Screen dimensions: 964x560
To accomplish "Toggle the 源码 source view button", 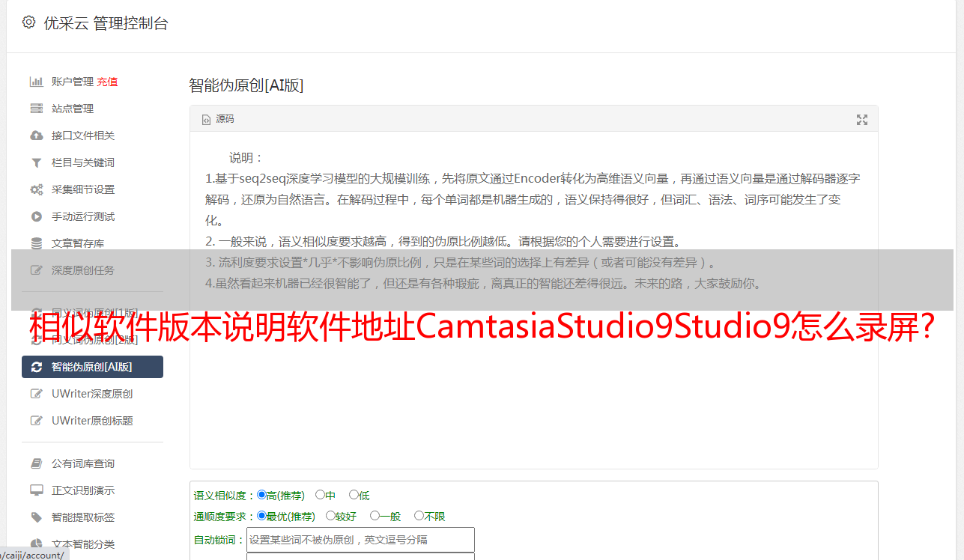I will click(218, 119).
